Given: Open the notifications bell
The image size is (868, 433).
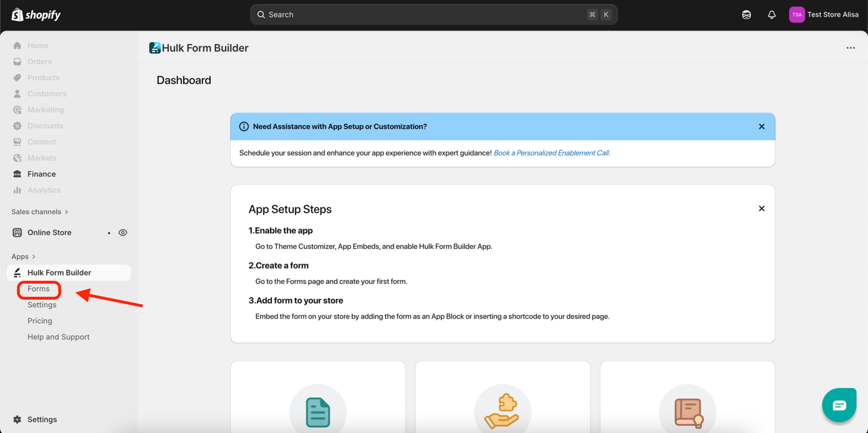Looking at the screenshot, I should (771, 15).
